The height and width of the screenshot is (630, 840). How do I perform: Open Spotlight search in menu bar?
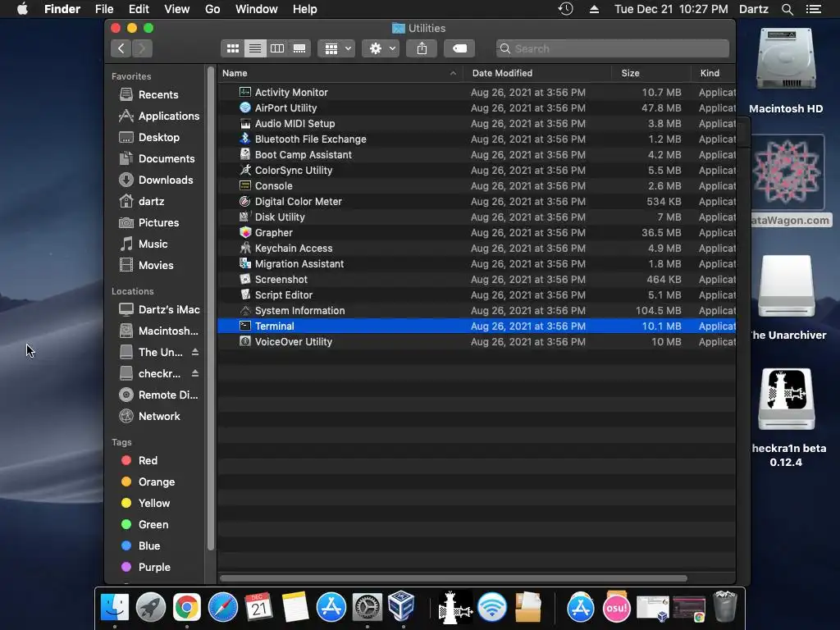787,9
